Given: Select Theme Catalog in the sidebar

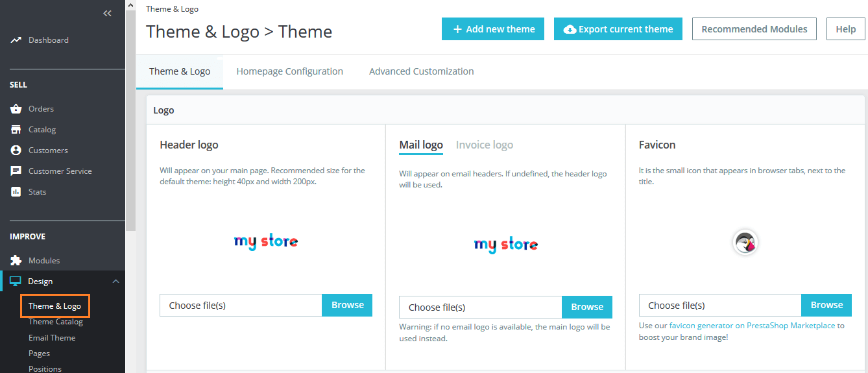Looking at the screenshot, I should pos(56,322).
